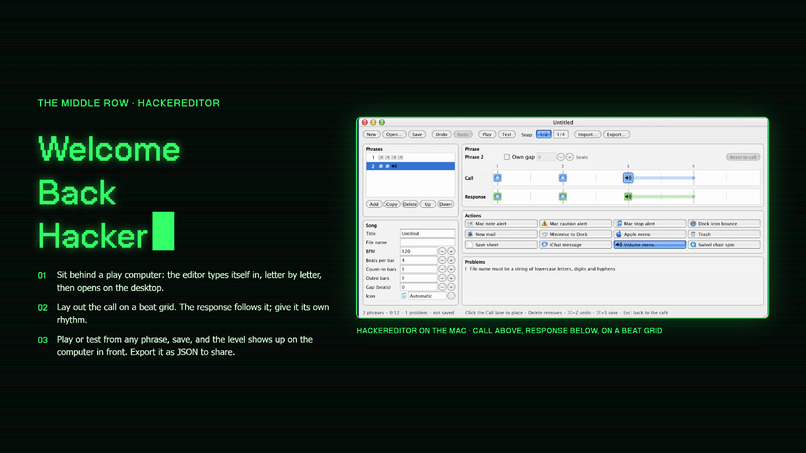Click the Response lane event at beat 1
The width and height of the screenshot is (806, 453).
(497, 196)
